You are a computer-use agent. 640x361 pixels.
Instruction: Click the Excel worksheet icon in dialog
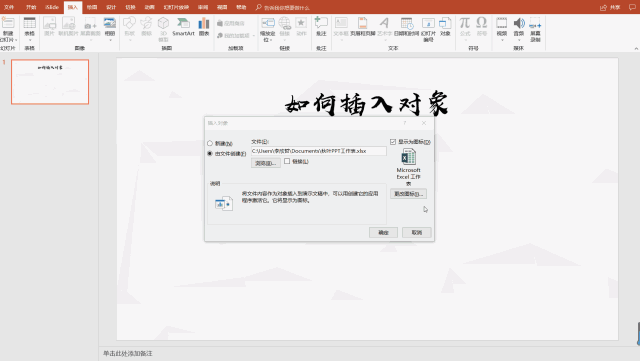[409, 157]
